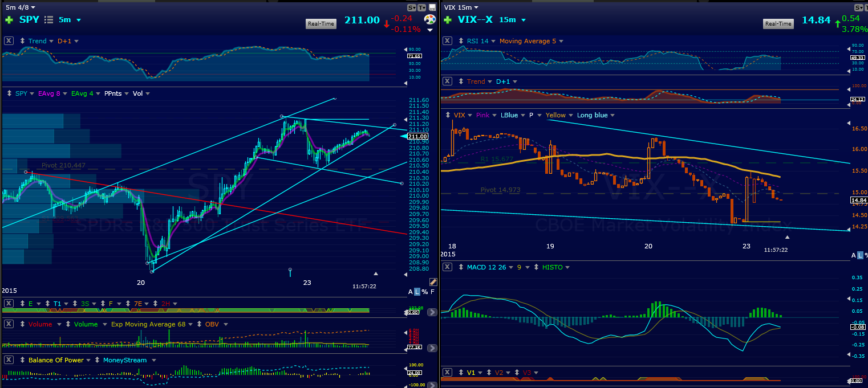Close the RSI 14 pane
868x388 pixels.
point(448,41)
